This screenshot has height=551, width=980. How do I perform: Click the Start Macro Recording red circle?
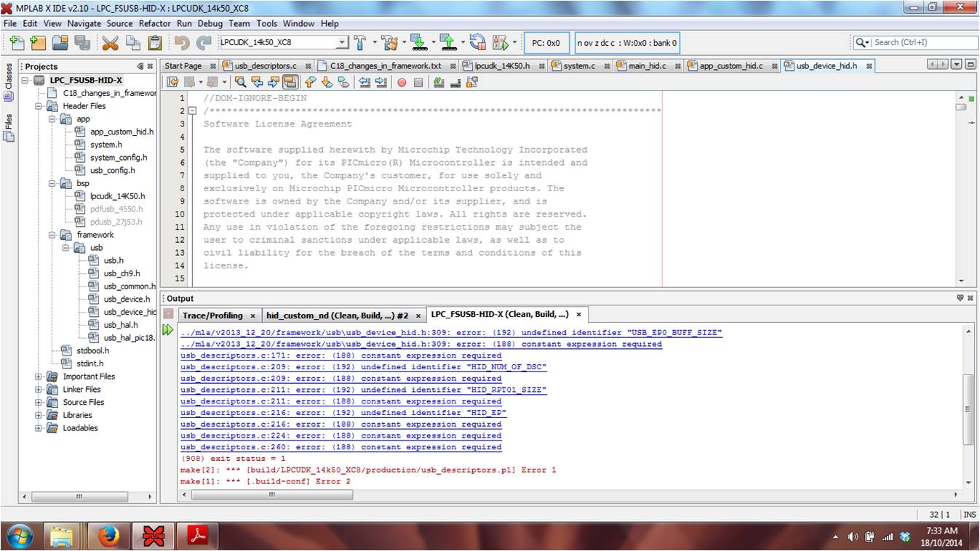coord(402,82)
